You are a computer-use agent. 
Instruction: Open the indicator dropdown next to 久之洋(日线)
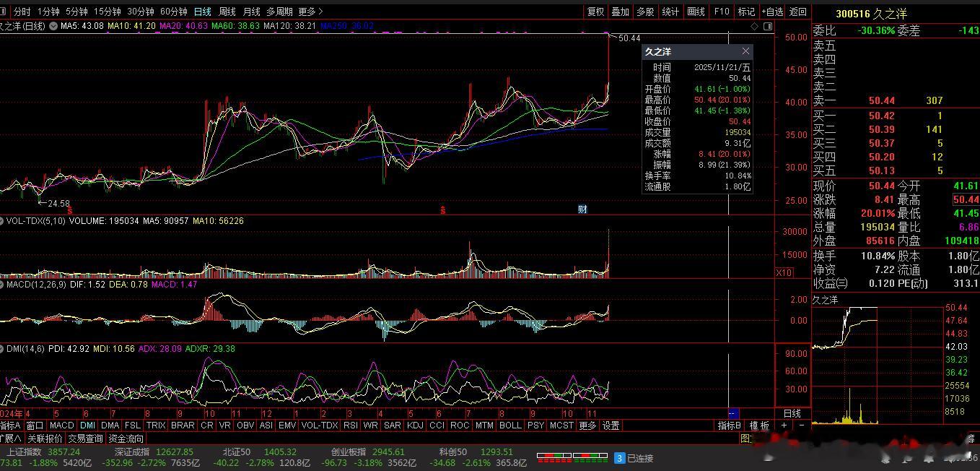point(53,26)
